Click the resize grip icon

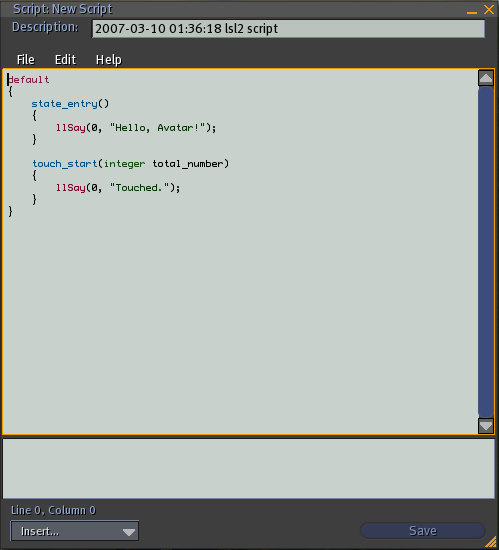tap(491, 543)
